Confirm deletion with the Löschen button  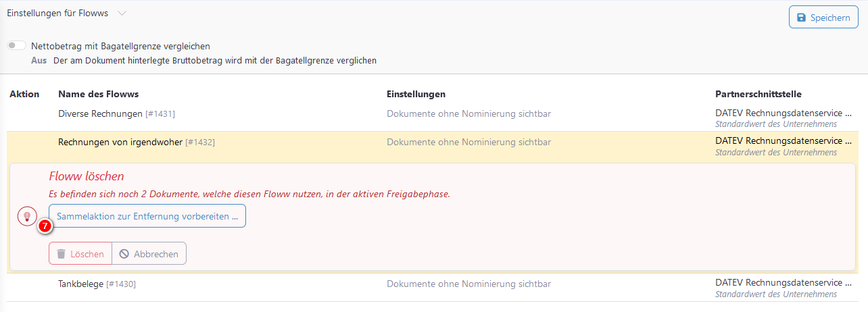pyautogui.click(x=80, y=254)
